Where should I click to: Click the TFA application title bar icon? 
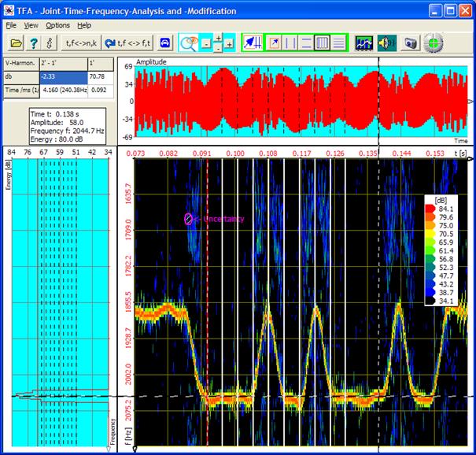click(x=9, y=10)
